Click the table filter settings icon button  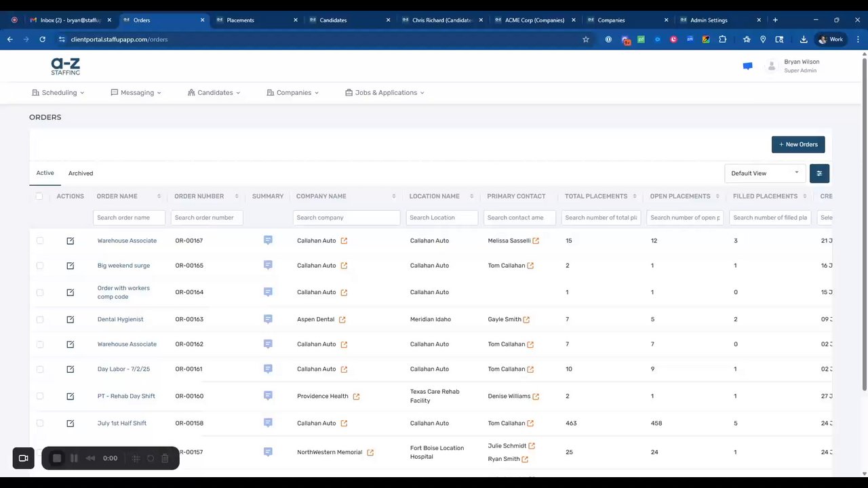coord(819,174)
